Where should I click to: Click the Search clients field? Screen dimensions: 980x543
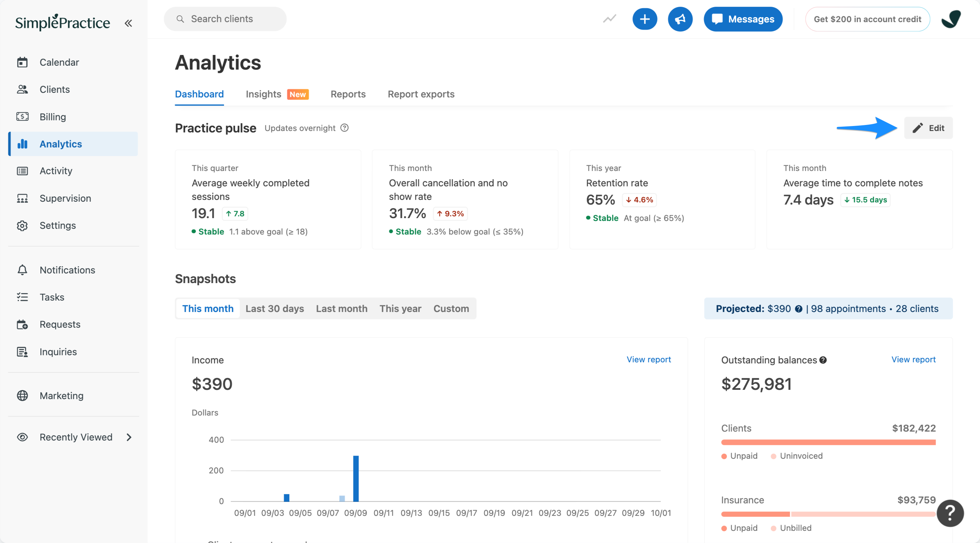(225, 19)
